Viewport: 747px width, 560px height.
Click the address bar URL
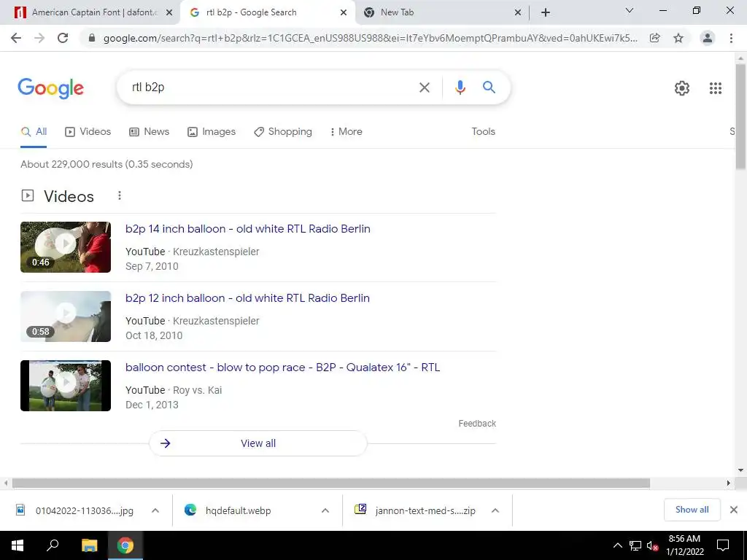point(370,38)
